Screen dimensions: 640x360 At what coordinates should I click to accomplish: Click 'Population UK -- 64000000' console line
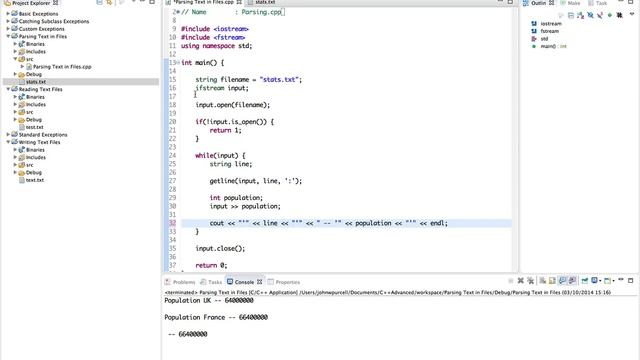coord(209,300)
